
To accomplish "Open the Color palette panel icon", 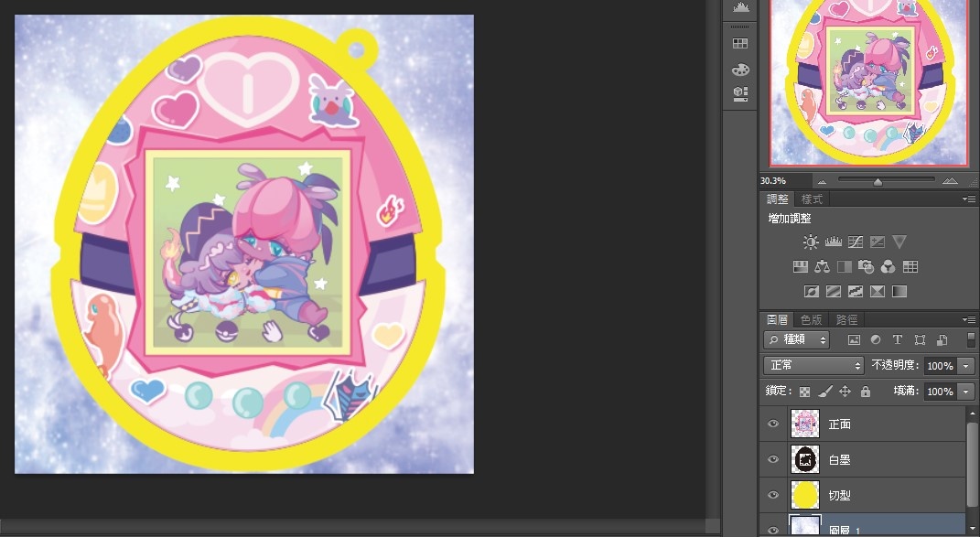I will click(740, 70).
